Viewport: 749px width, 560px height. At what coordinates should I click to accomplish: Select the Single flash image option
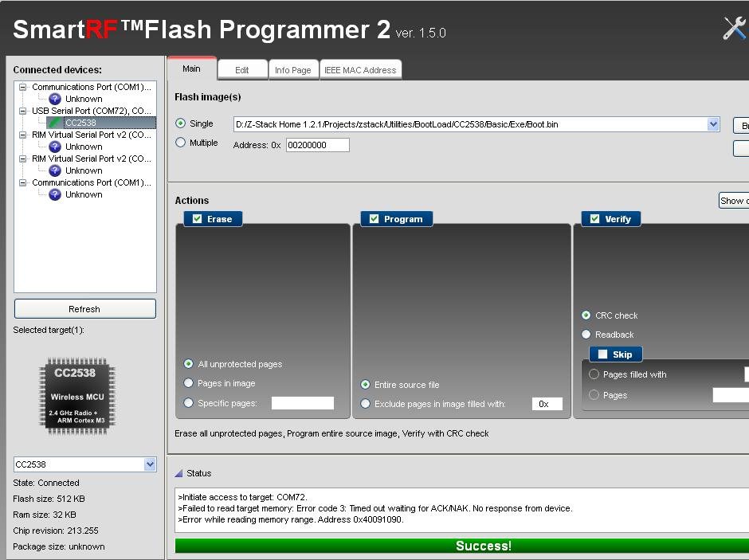pyautogui.click(x=181, y=123)
